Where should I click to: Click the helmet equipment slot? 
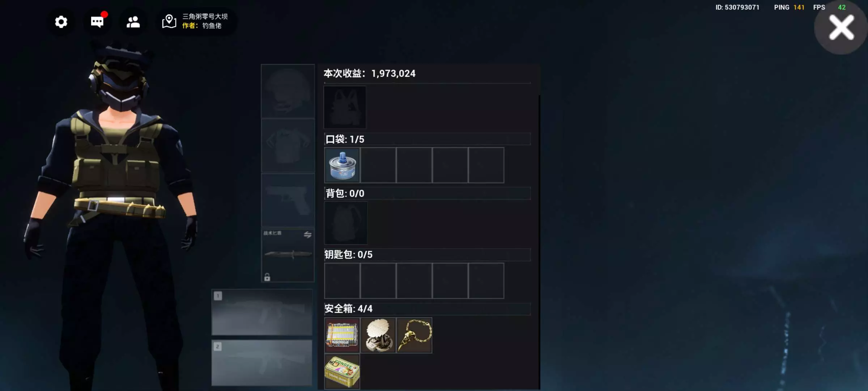[x=288, y=91]
